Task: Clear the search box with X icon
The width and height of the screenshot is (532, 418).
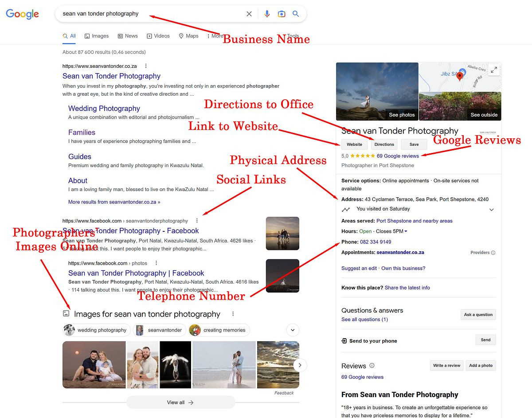Action: click(249, 14)
